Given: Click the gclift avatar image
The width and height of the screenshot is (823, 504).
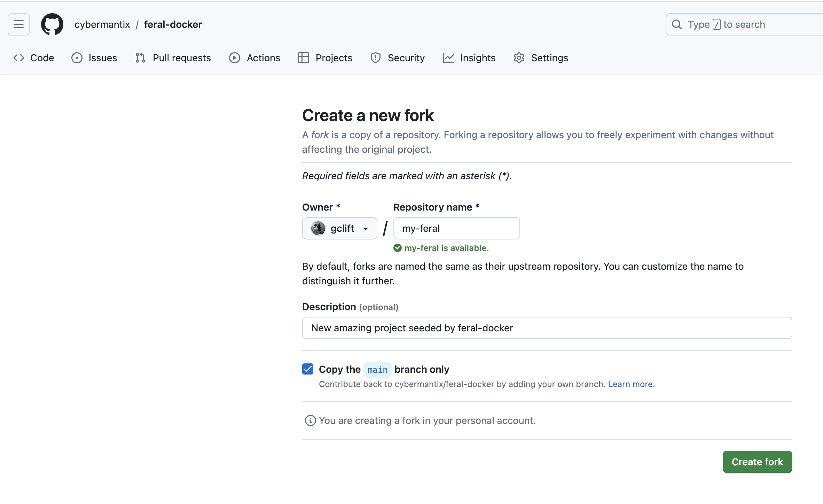Looking at the screenshot, I should (x=318, y=228).
